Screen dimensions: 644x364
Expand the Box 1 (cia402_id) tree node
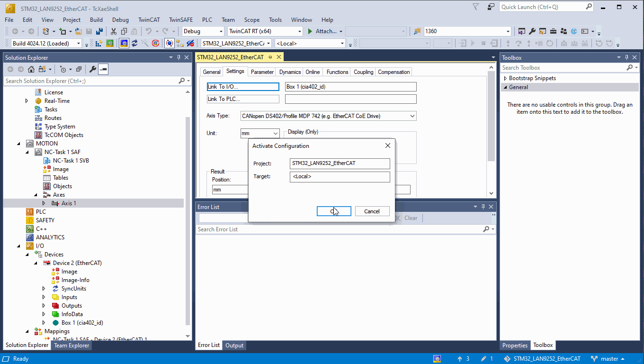44,323
